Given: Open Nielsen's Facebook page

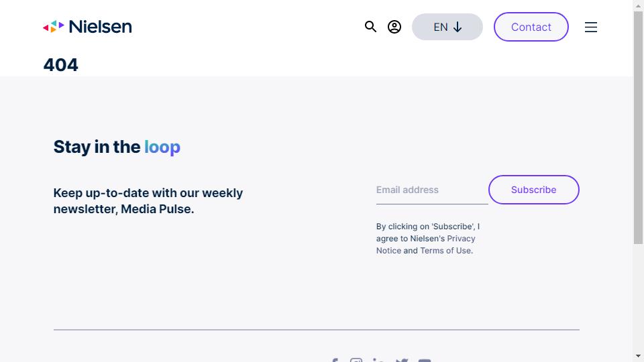Looking at the screenshot, I should pos(334,360).
